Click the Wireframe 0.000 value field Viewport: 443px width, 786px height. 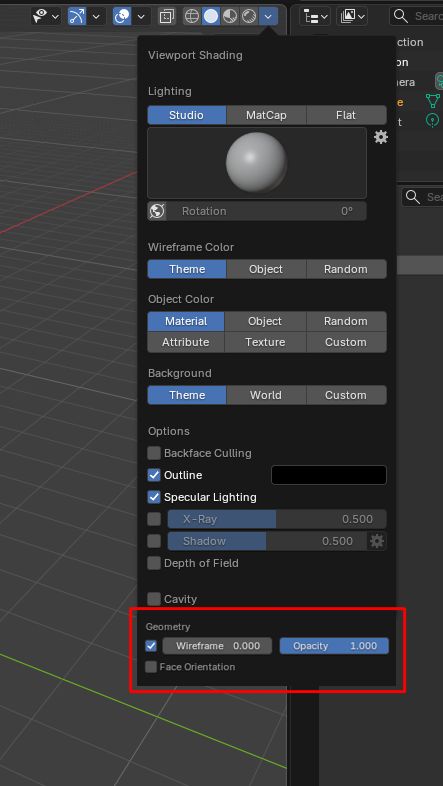click(217, 646)
